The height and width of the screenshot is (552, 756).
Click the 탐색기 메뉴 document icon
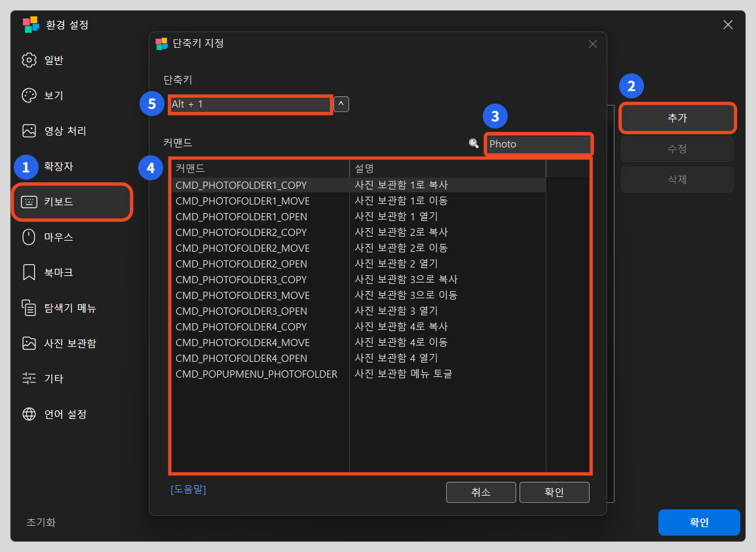point(29,308)
